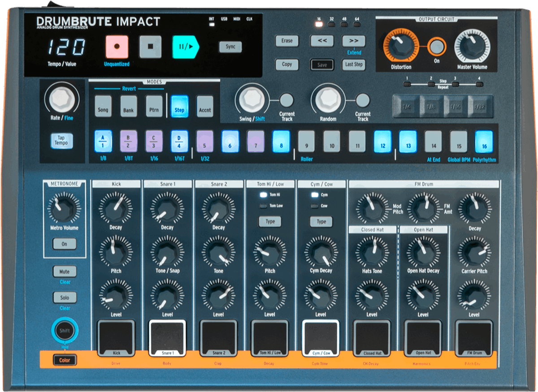Adjust the Distortion knob
Screen dimensions: 538x392
tap(401, 45)
